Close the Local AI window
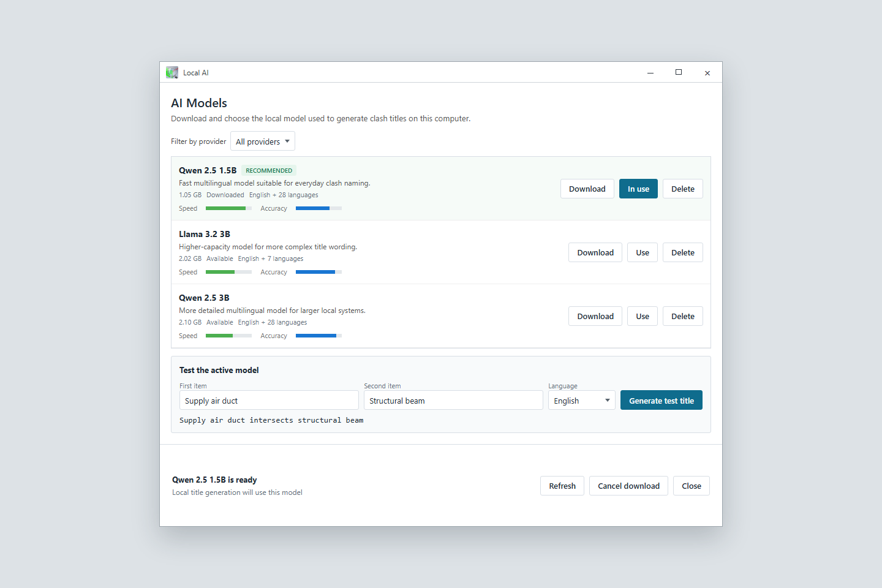 (707, 72)
